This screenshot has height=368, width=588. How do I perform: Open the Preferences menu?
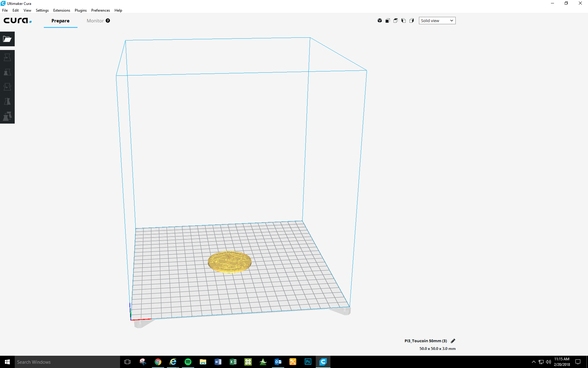[x=100, y=10]
